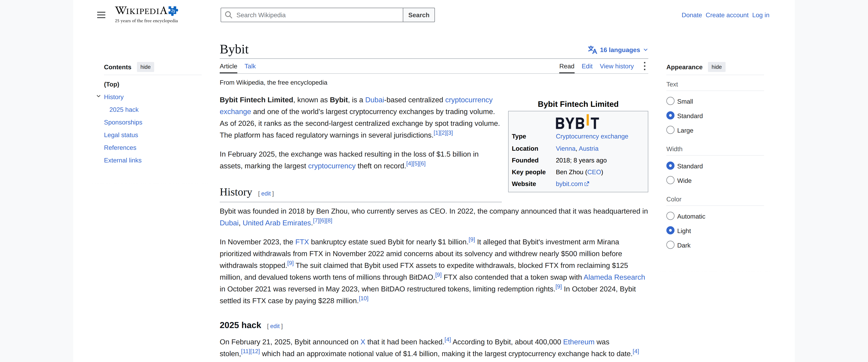The image size is (868, 362).
Task: Click the languages translate icon
Action: (x=592, y=50)
